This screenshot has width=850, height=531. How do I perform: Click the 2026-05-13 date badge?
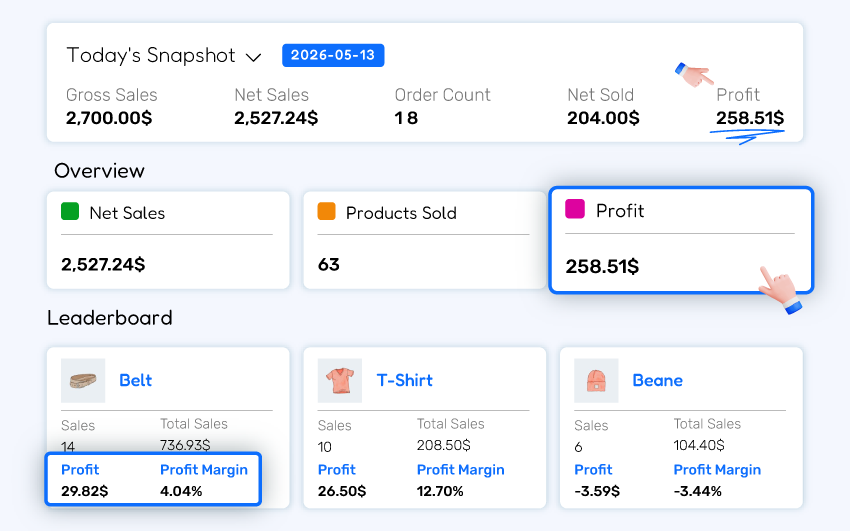[x=333, y=55]
